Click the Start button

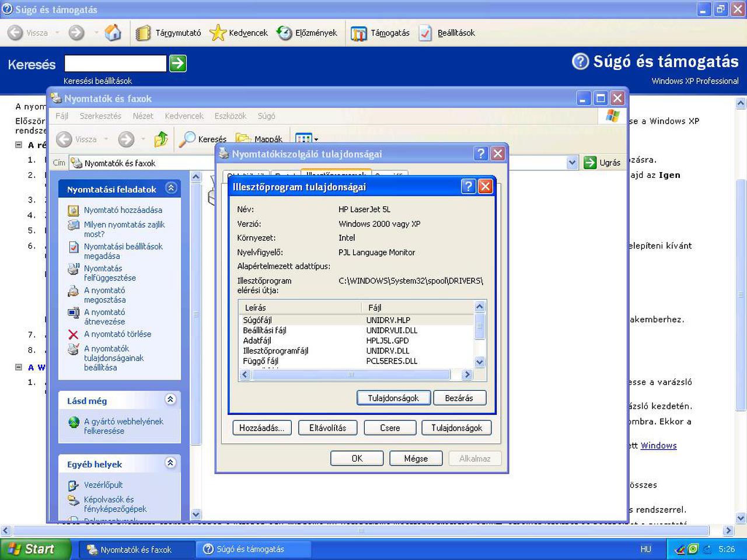(35, 549)
